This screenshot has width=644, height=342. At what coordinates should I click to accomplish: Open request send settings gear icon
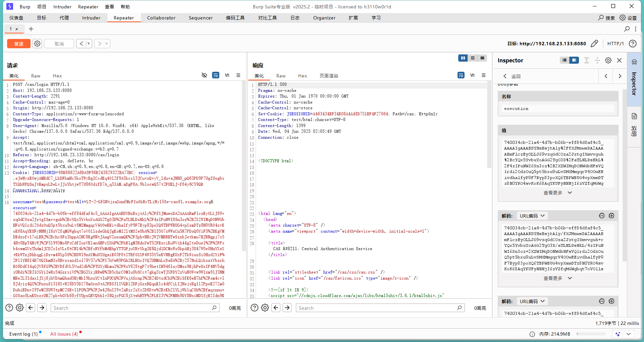point(37,44)
